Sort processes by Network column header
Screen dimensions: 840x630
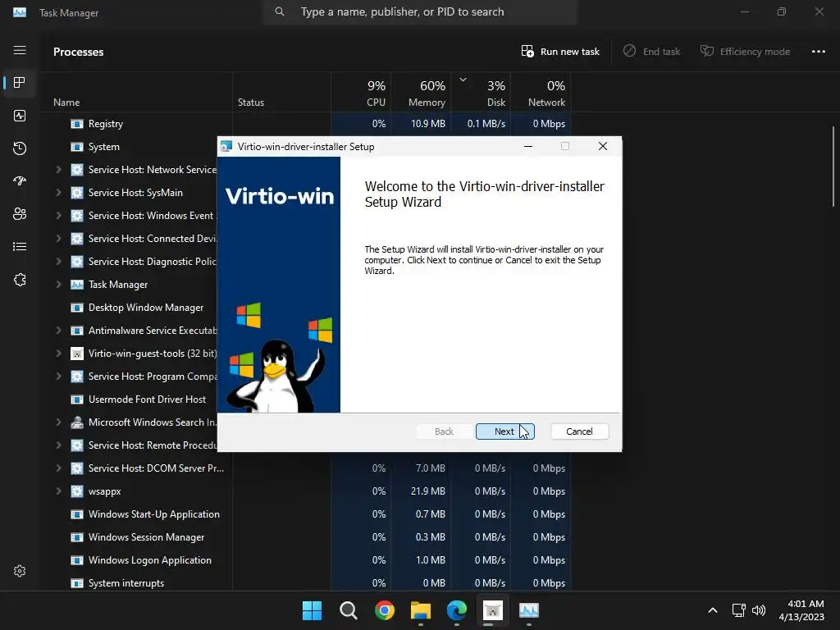[x=541, y=94]
